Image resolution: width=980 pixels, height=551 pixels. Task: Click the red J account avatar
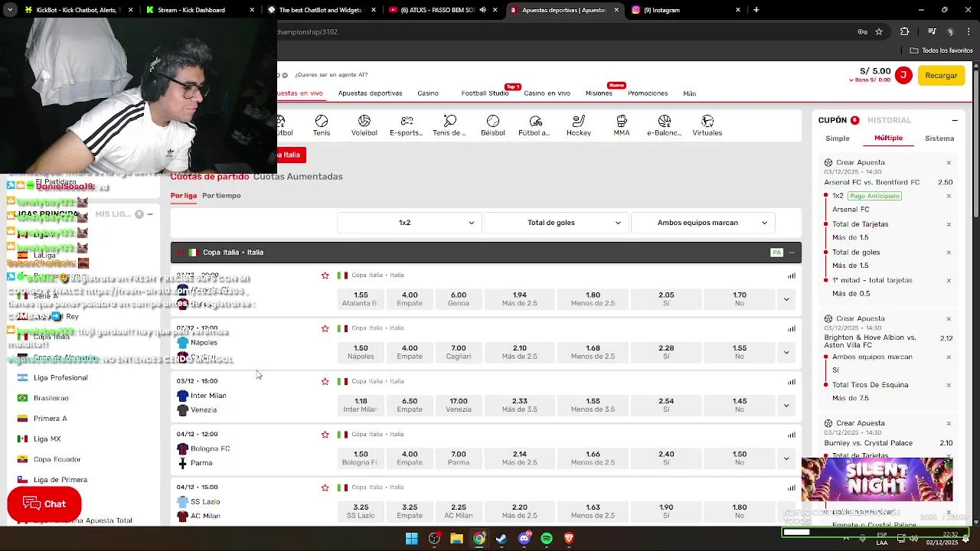[903, 75]
